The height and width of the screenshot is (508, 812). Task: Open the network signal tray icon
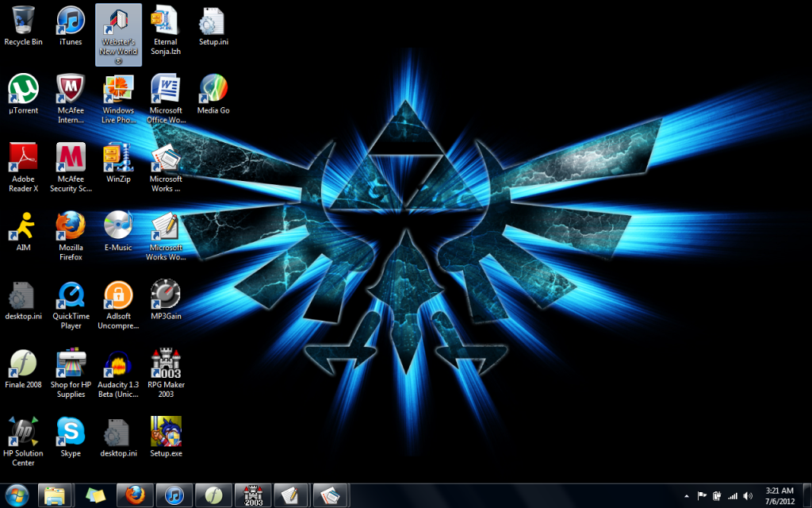732,496
